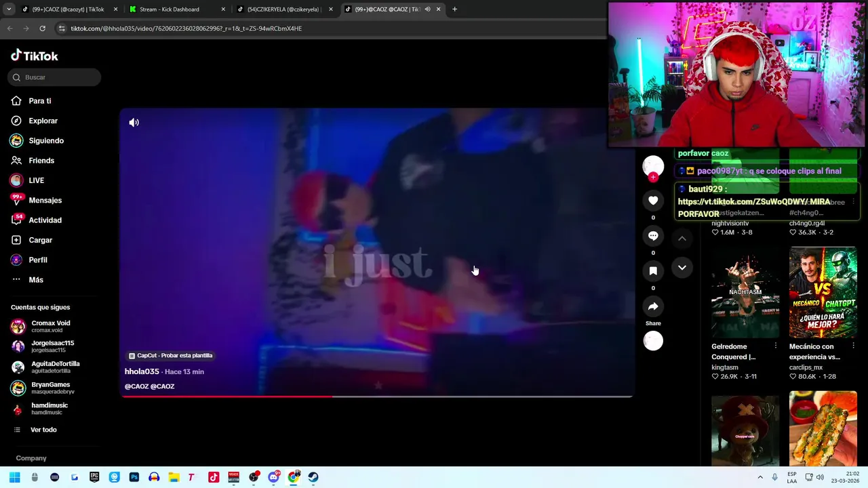The image size is (868, 488).
Task: Mute the video with the speaker icon
Action: (x=134, y=123)
